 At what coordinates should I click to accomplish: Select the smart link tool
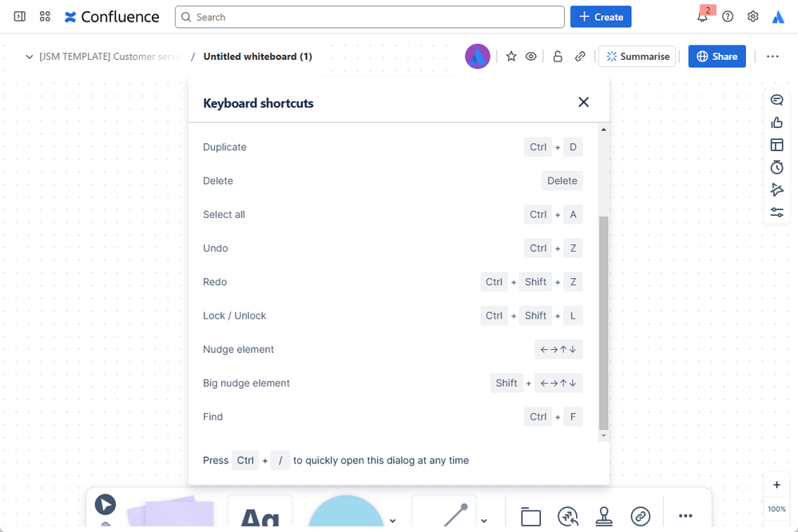tap(640, 516)
